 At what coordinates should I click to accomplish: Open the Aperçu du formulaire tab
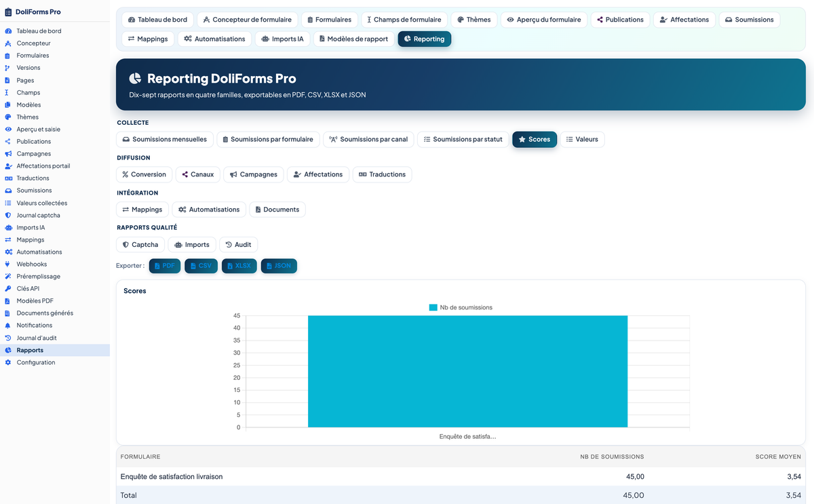[544, 20]
